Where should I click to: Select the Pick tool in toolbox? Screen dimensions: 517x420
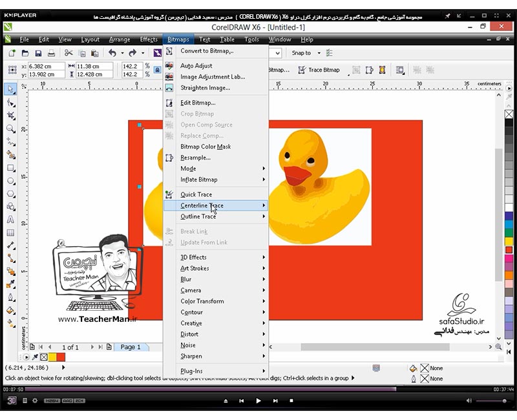coord(10,89)
